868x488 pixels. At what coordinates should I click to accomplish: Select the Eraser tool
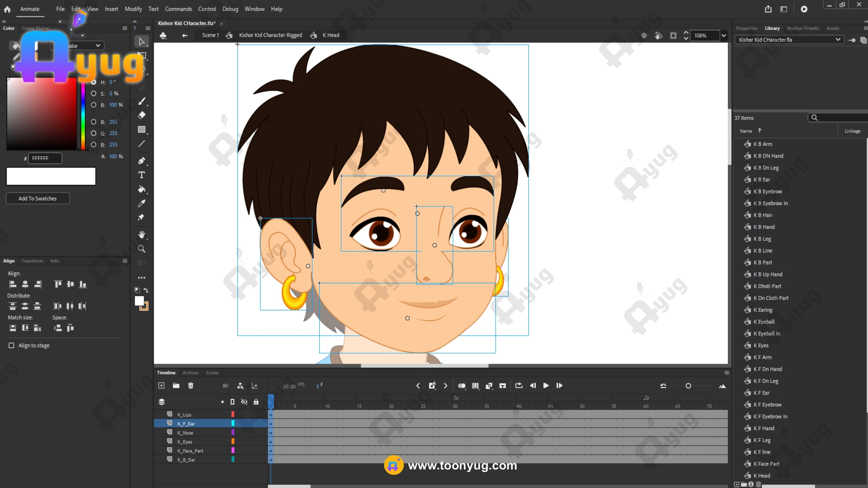coord(142,115)
